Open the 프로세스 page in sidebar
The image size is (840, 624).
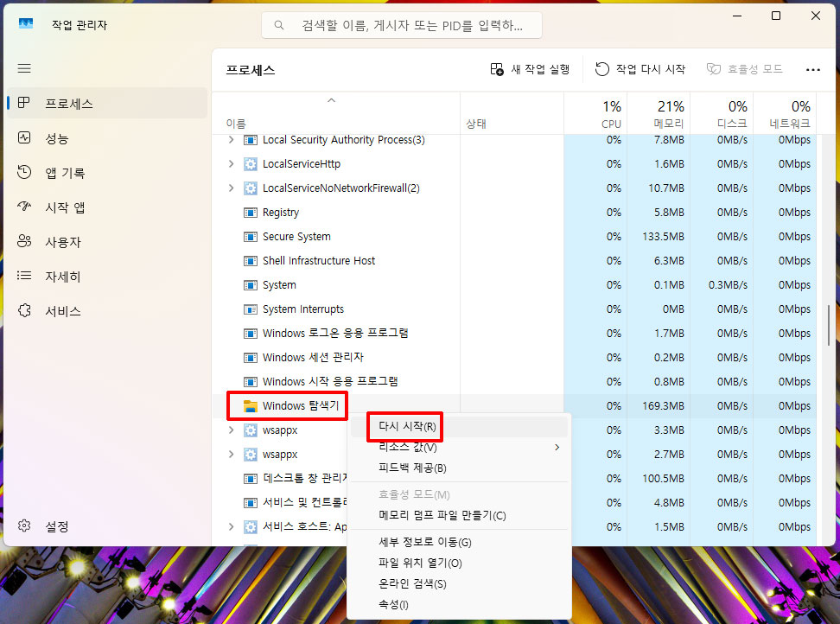click(x=108, y=104)
